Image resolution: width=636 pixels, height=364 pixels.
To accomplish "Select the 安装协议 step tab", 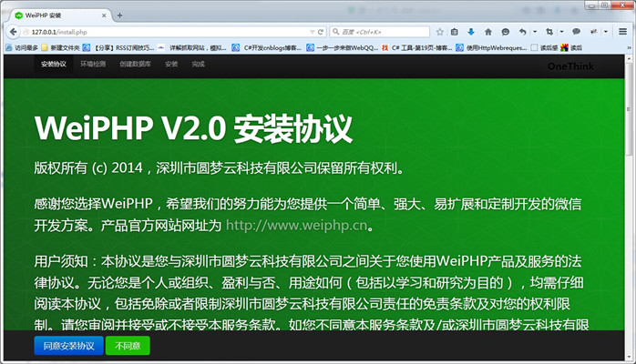I will [x=54, y=65].
